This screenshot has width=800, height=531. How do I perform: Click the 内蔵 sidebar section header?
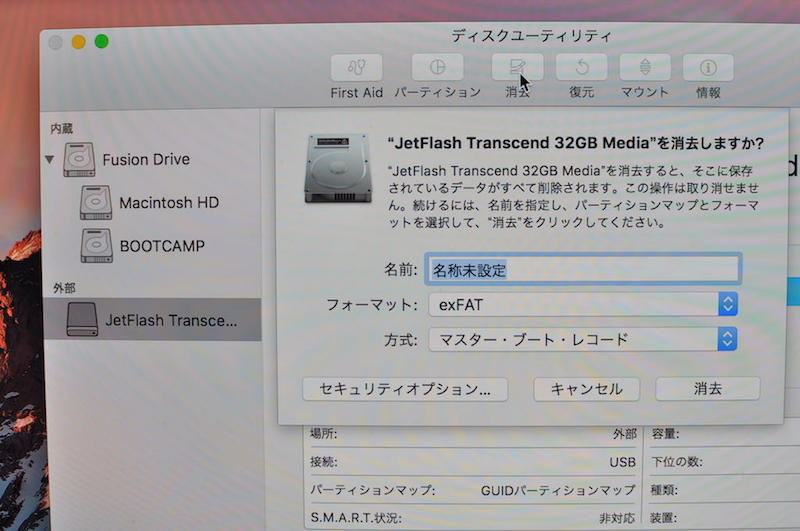pyautogui.click(x=61, y=129)
